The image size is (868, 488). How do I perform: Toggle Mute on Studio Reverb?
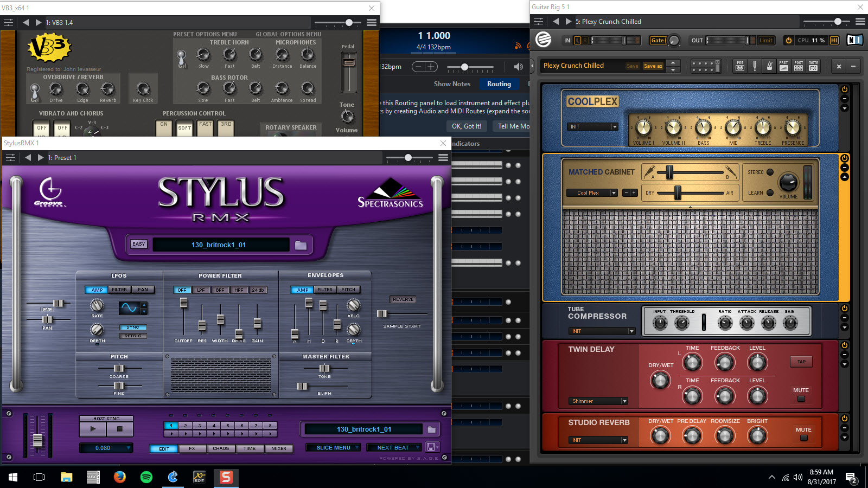tap(804, 438)
